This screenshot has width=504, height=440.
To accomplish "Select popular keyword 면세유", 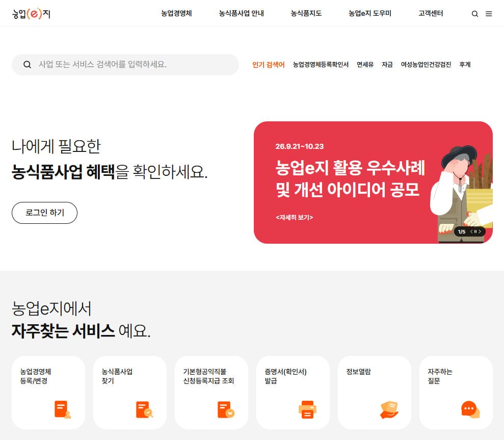I will [x=365, y=65].
